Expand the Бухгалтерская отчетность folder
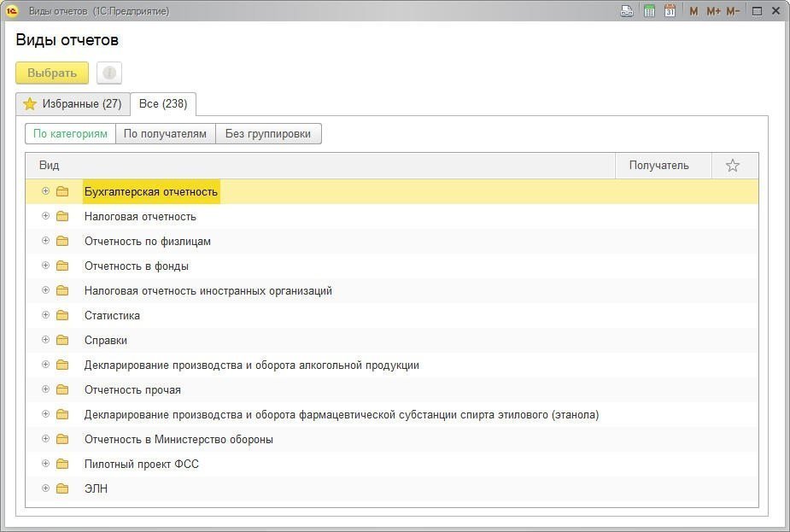790x532 pixels. click(x=46, y=191)
